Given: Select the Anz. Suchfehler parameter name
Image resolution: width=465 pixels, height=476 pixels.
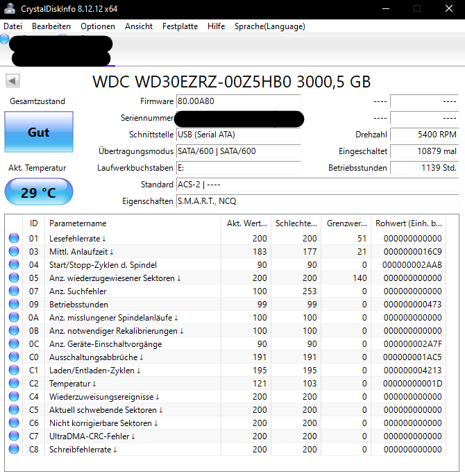Looking at the screenshot, I should click(x=78, y=291).
